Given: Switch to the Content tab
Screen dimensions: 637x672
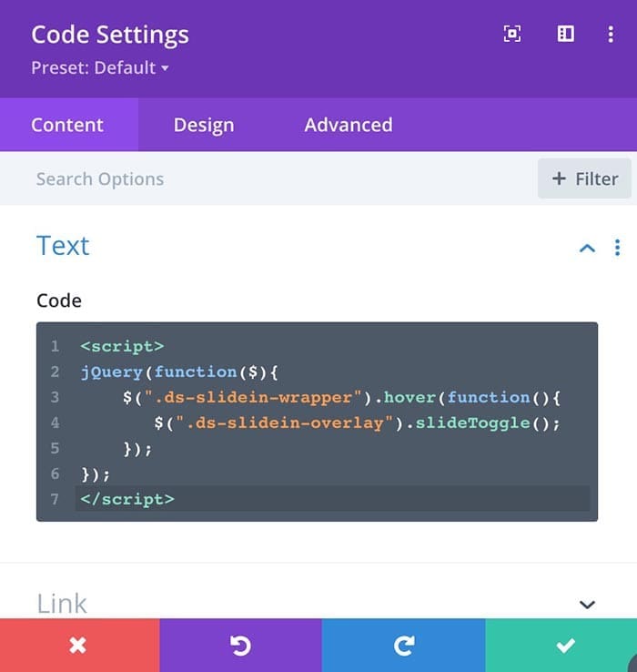Looking at the screenshot, I should (x=67, y=125).
